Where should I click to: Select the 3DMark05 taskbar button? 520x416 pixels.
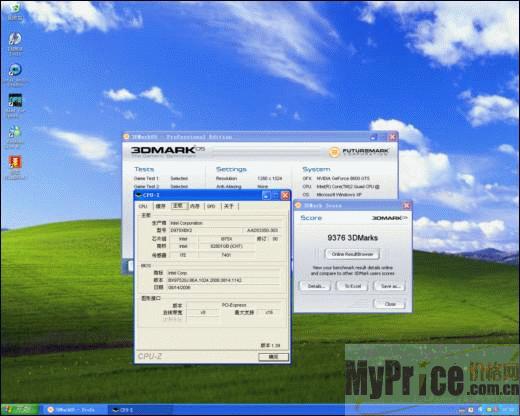tap(74, 410)
